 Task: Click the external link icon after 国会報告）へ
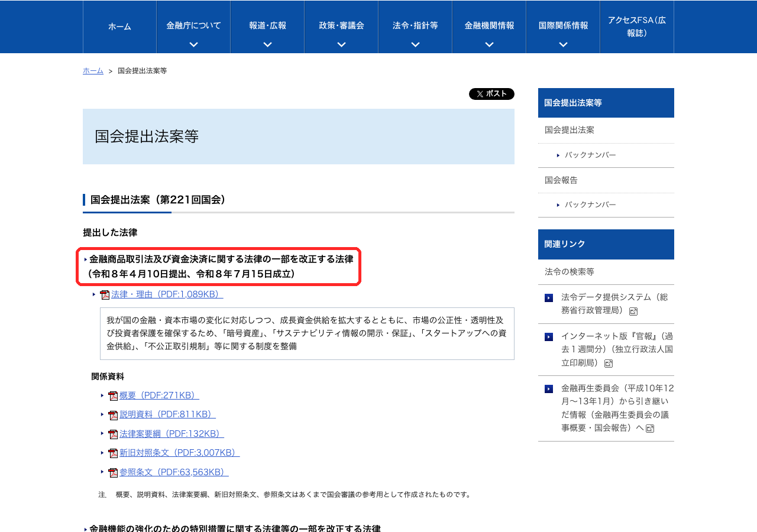[650, 429]
